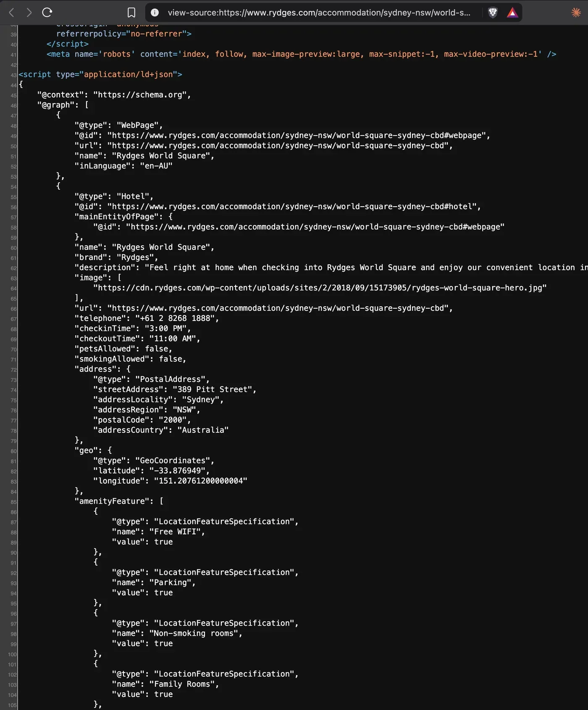Click the "addressCountry": "Australia" line
This screenshot has height=710, width=588.
161,430
